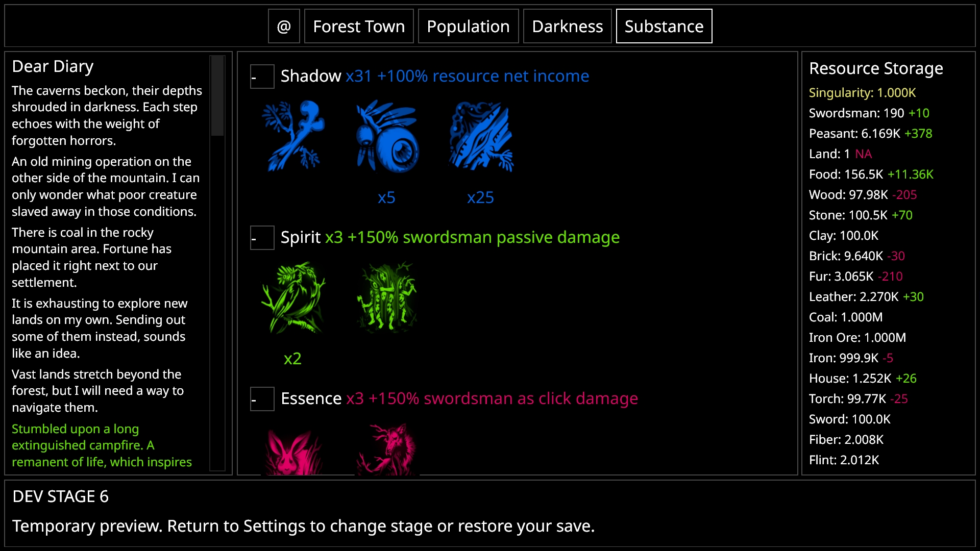The image size is (980, 551).
Task: Open the @ home tab
Action: (x=284, y=26)
